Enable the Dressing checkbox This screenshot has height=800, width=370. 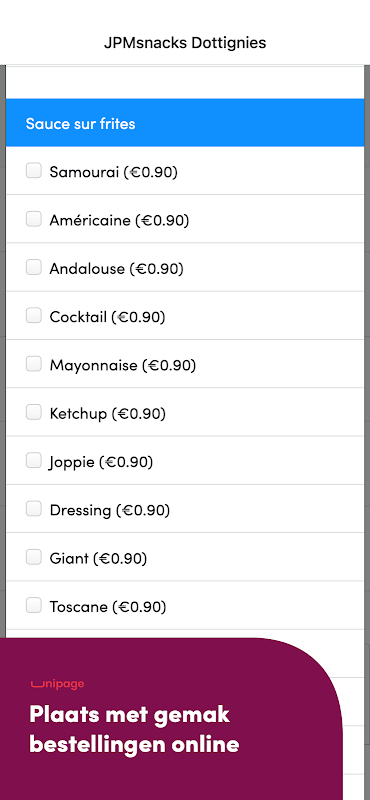pos(34,509)
